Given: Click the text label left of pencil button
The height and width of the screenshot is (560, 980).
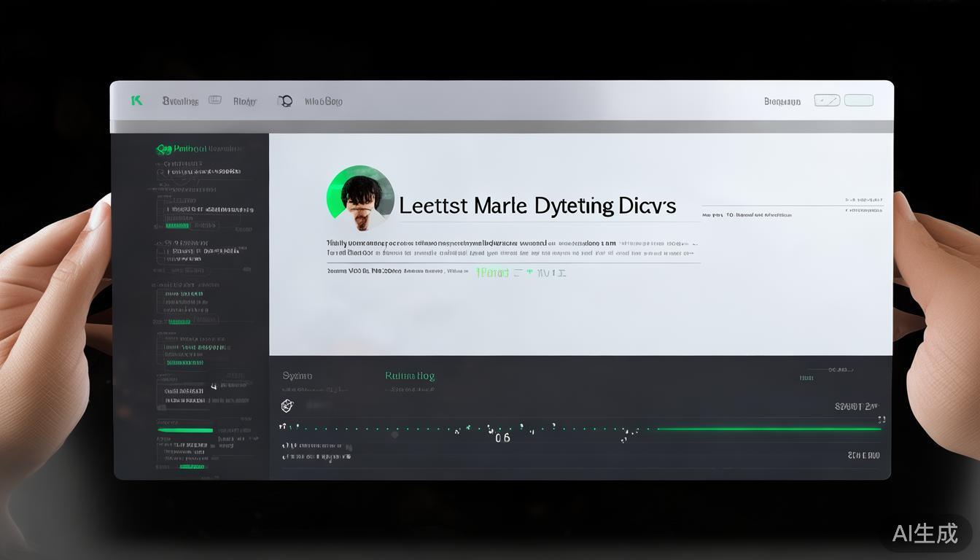Looking at the screenshot, I should pyautogui.click(x=782, y=101).
